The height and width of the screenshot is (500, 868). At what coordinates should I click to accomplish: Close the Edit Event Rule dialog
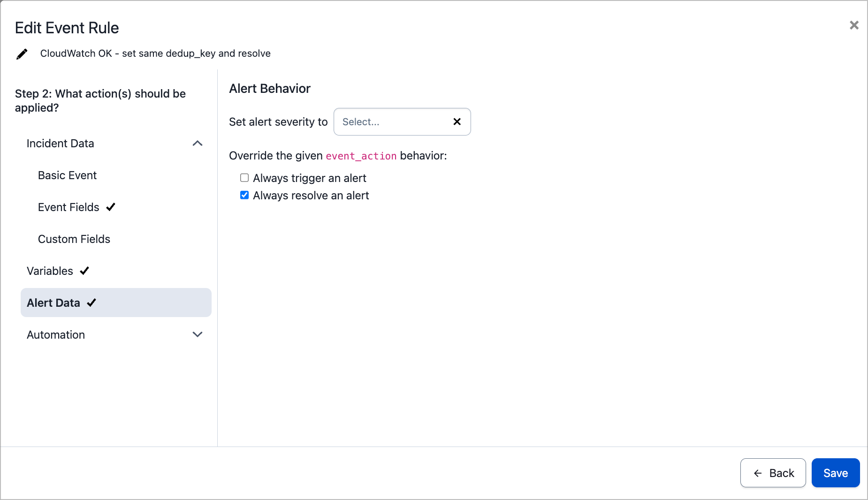click(x=854, y=25)
